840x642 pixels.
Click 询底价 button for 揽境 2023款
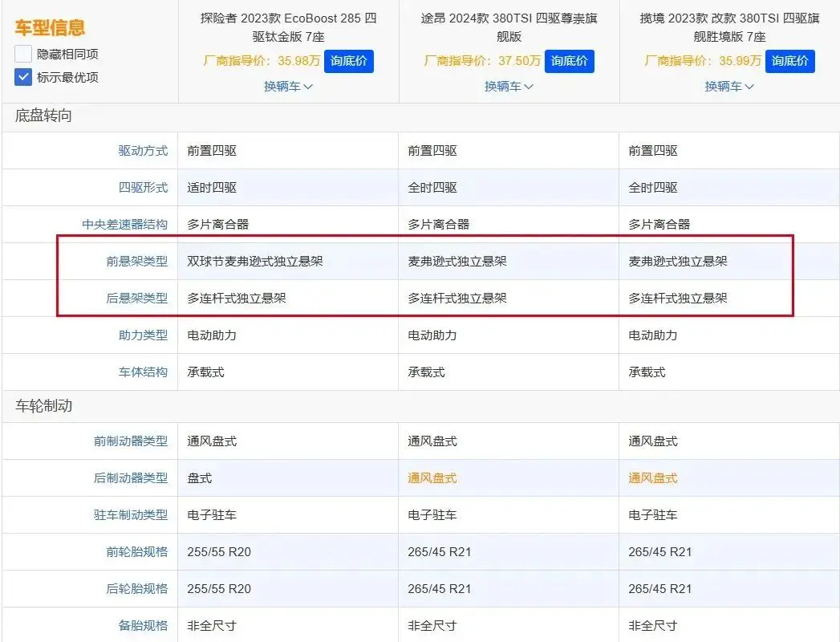790,61
